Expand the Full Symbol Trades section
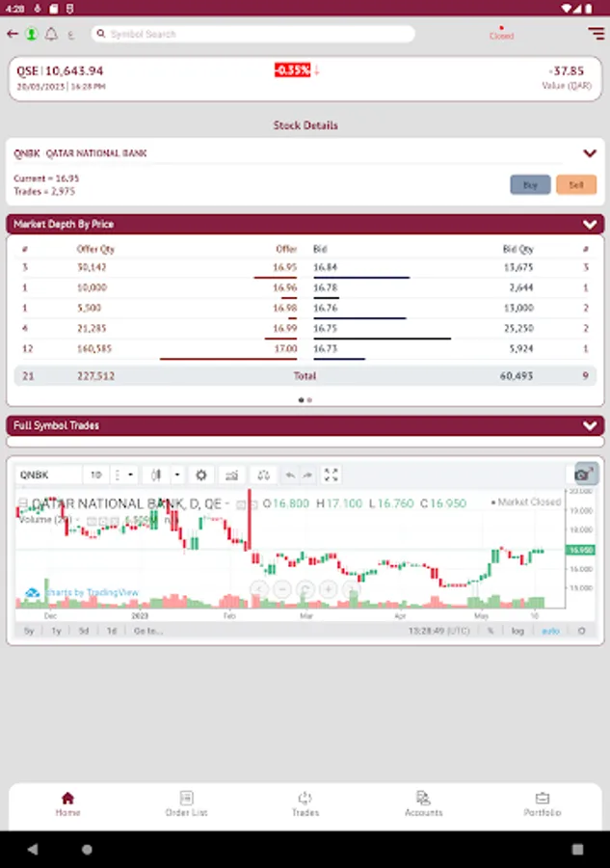 pyautogui.click(x=590, y=425)
